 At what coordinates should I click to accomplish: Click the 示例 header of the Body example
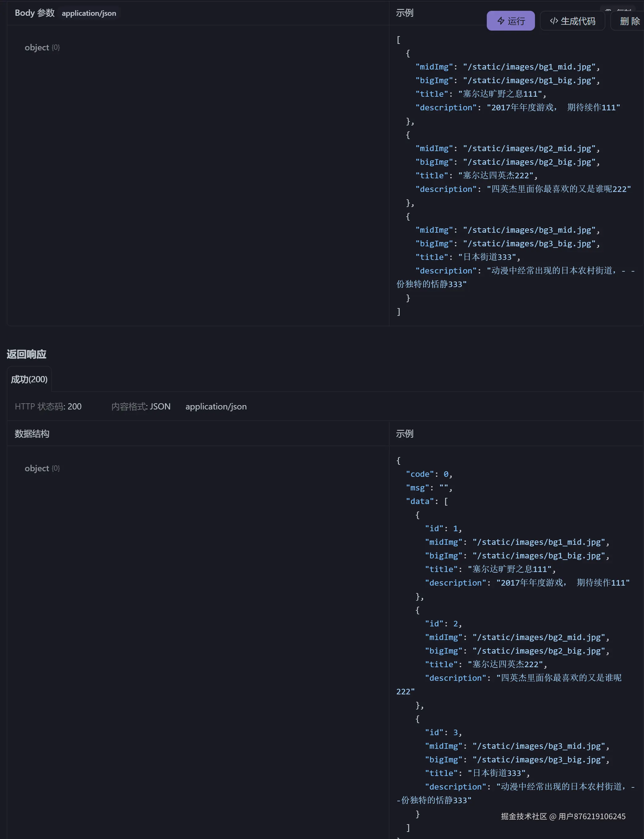404,13
